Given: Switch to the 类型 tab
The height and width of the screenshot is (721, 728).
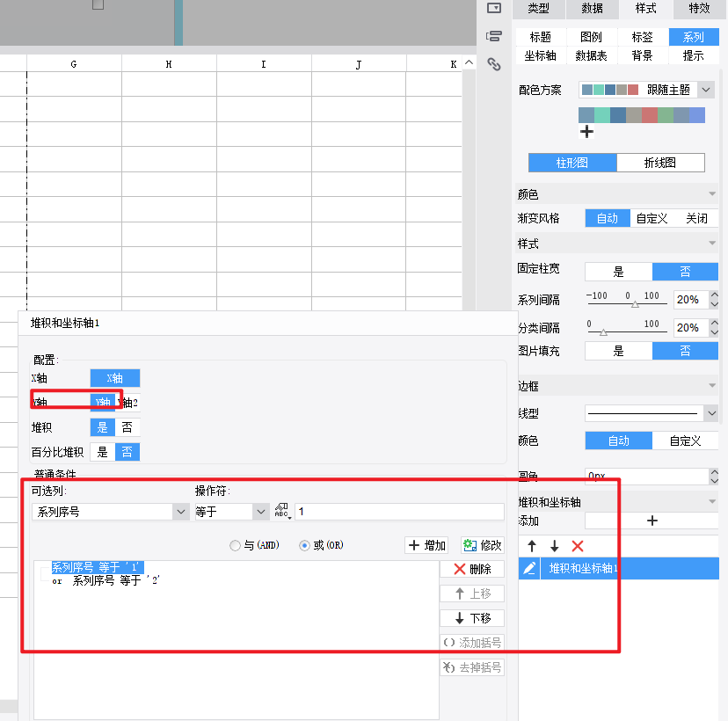Looking at the screenshot, I should 539,9.
